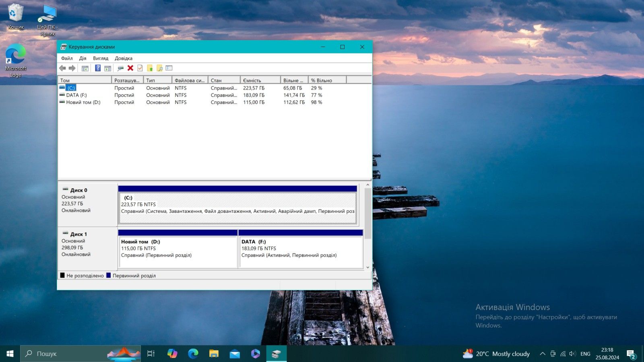This screenshot has width=644, height=362.
Task: Sort by the % Вільно column header
Action: tap(327, 80)
